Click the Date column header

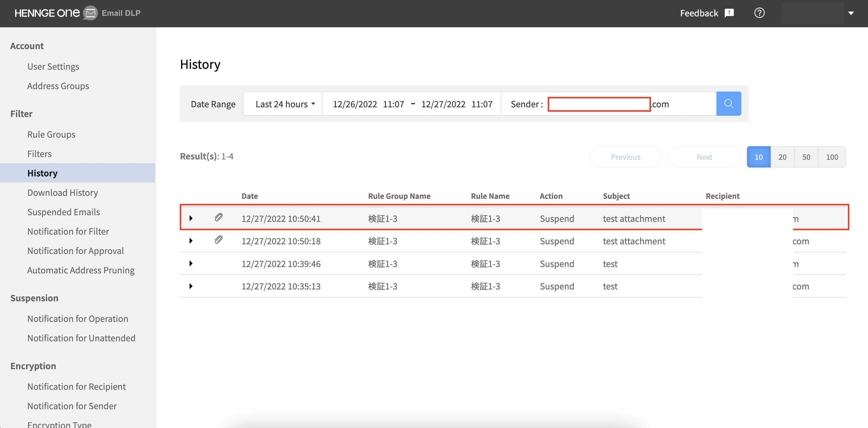249,196
